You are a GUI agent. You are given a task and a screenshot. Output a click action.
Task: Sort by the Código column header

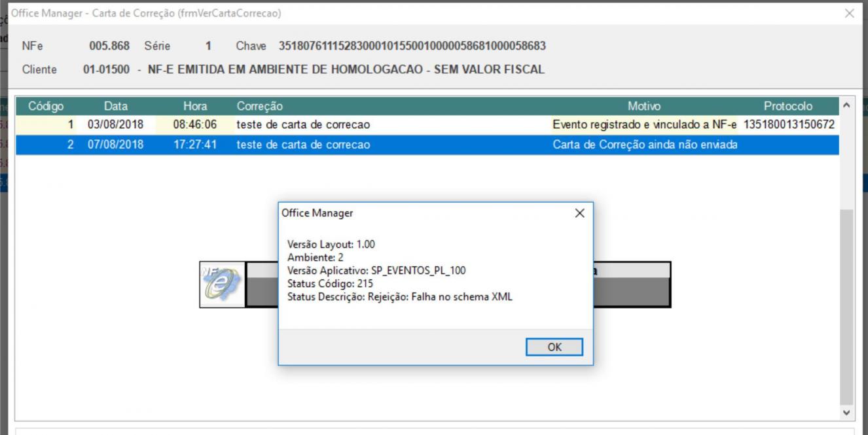point(46,106)
